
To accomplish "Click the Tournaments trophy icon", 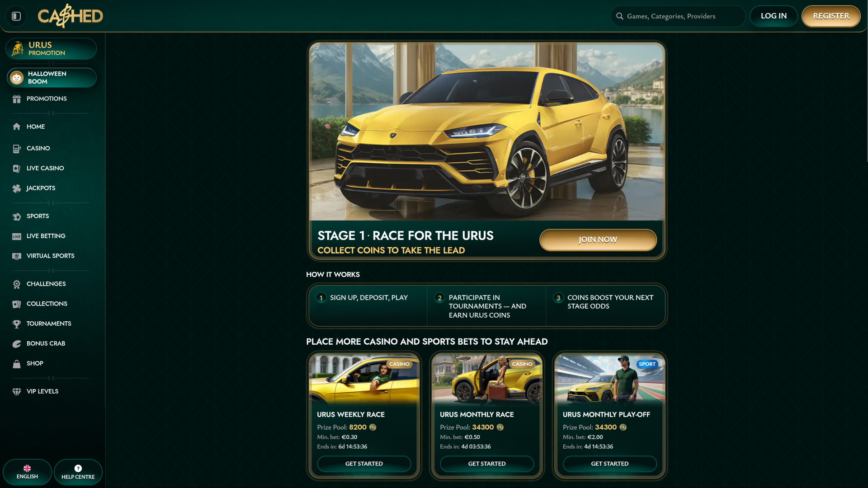I will pyautogui.click(x=17, y=324).
